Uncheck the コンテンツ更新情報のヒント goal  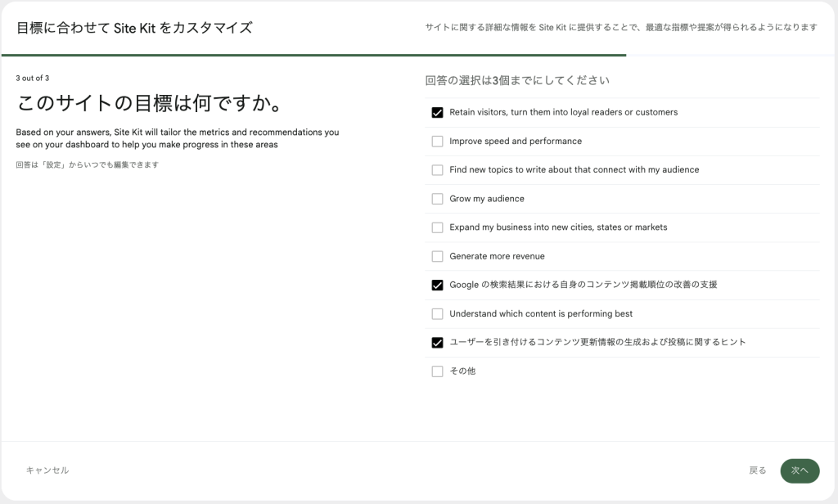437,342
